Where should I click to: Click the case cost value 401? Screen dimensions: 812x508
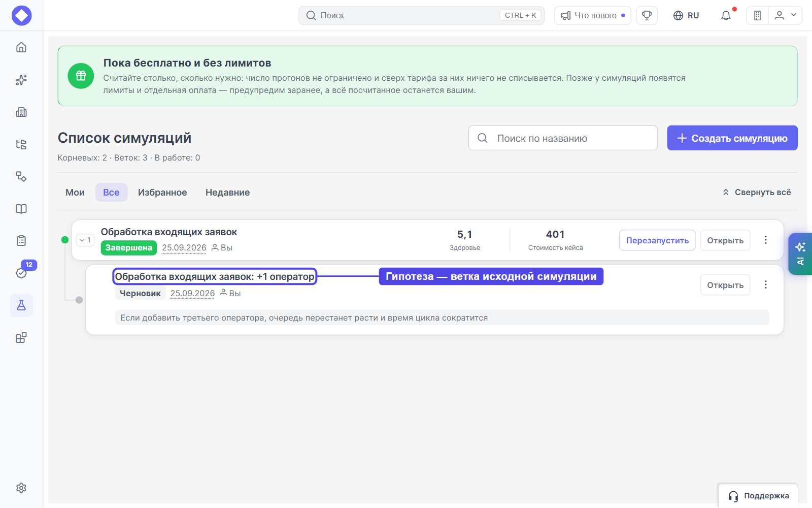tap(555, 234)
